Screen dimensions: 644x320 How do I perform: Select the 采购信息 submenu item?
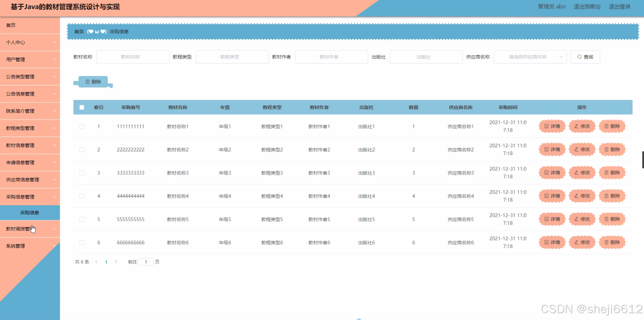pos(30,212)
